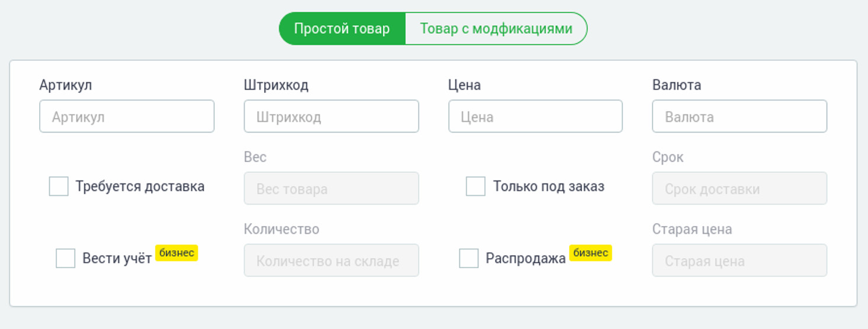The image size is (868, 329).
Task: Click the Штрихкод label heading
Action: tap(276, 85)
